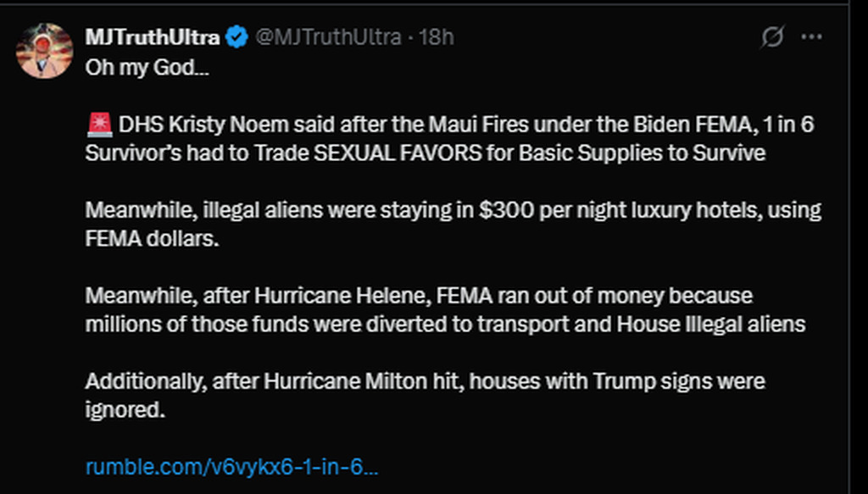Click the line mentioning diverted funds
Viewport: 868px width, 494px height.
[445, 325]
